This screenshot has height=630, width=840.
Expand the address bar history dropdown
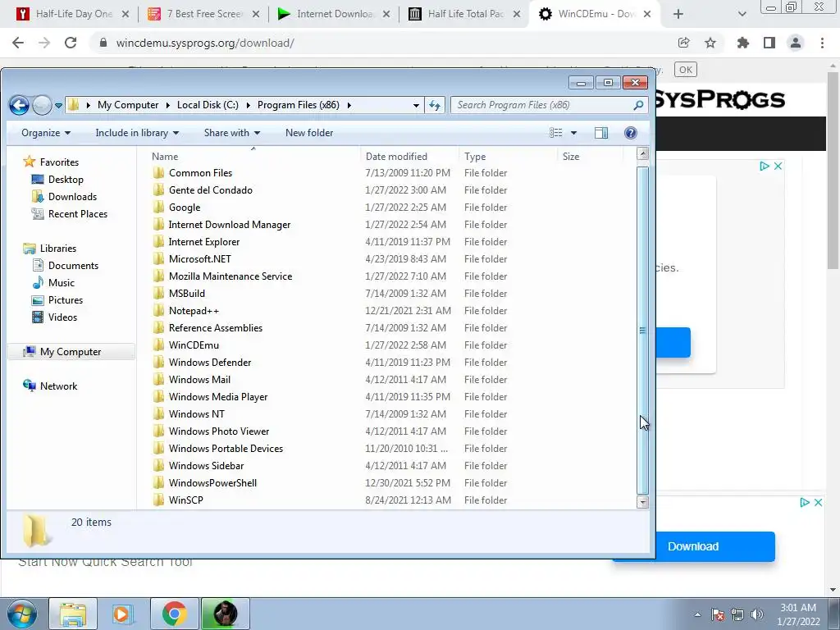click(416, 105)
